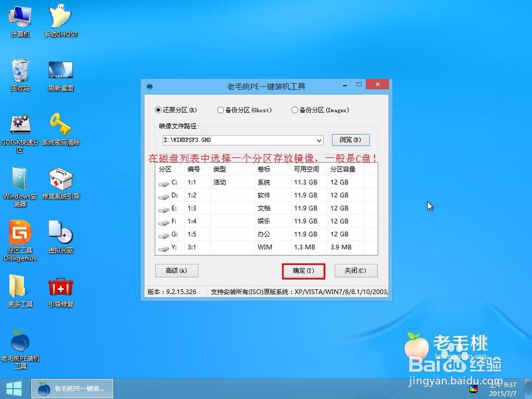Image resolution: width=532 pixels, height=399 pixels.
Task: Click the 高级(A) advanced button
Action: pyautogui.click(x=177, y=270)
